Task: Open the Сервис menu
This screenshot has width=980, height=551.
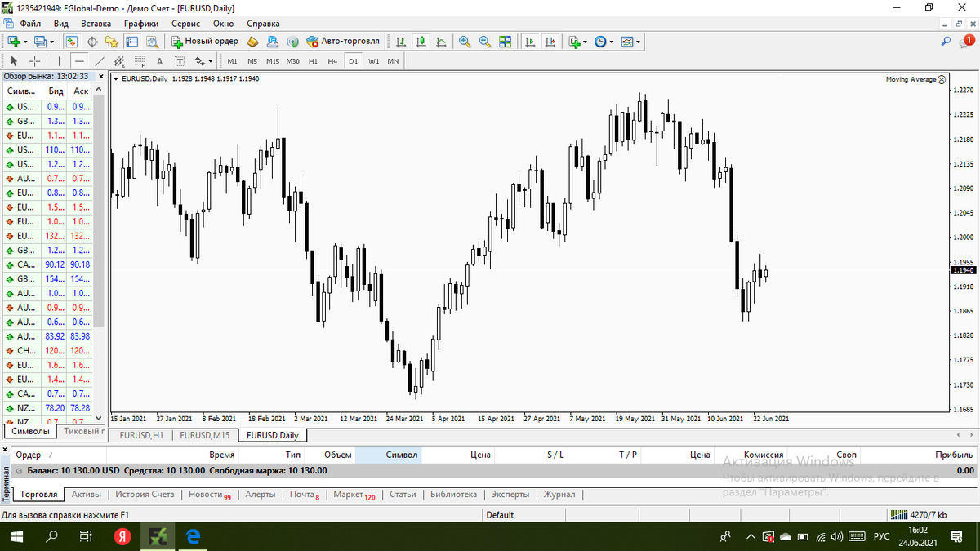Action: click(185, 24)
